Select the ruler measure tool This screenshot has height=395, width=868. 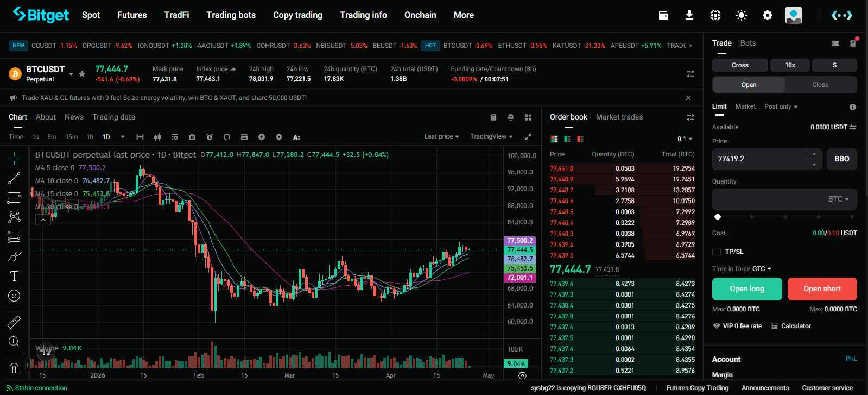pos(14,322)
